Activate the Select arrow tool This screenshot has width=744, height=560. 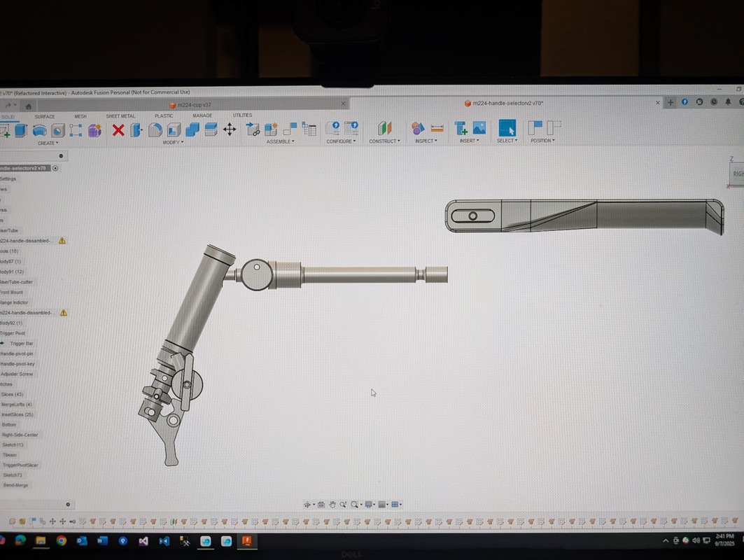[507, 127]
